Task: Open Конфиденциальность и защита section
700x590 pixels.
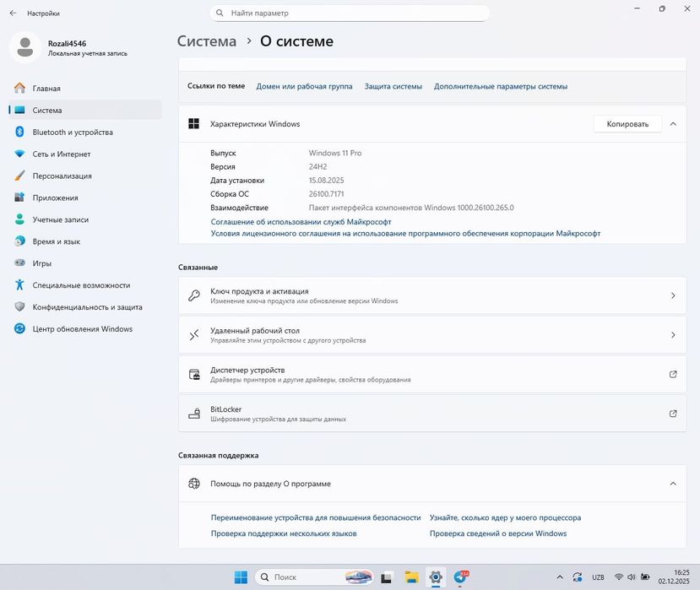Action: 84,307
